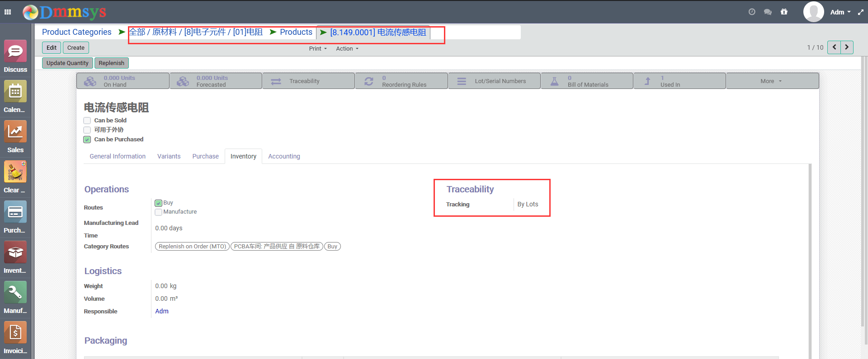The image size is (868, 359).
Task: Toggle the Can be Sold checkbox
Action: click(x=87, y=121)
